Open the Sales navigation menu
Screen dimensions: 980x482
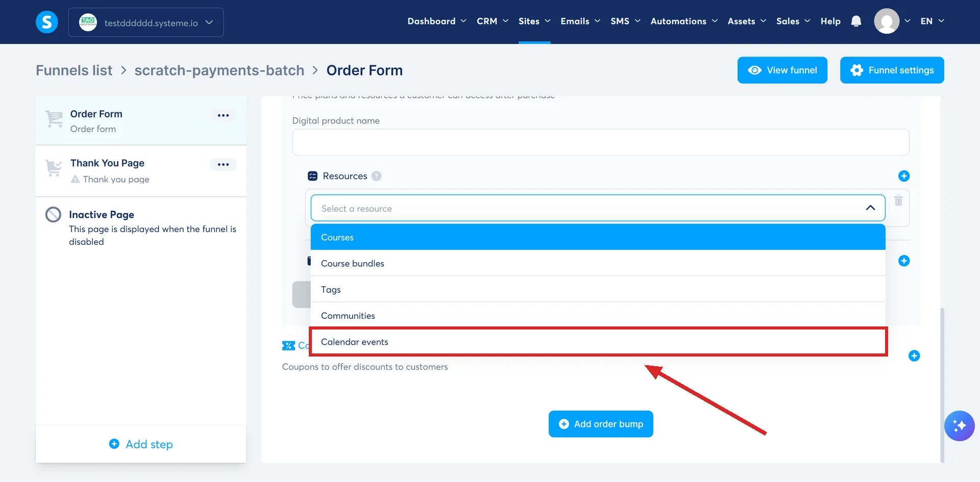tap(793, 21)
